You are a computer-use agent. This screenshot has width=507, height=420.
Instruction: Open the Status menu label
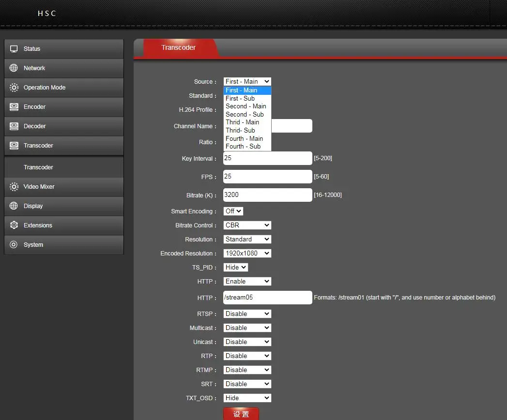pos(31,49)
